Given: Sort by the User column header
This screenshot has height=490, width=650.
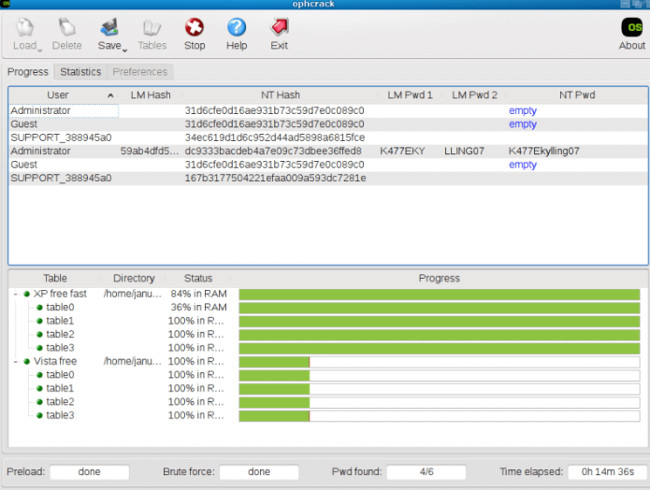Looking at the screenshot, I should [62, 94].
